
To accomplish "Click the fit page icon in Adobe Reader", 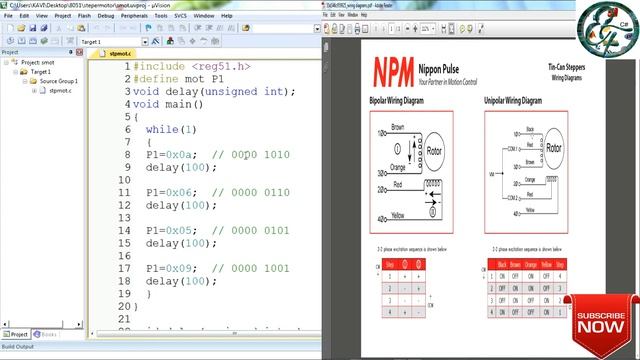I will click(451, 29).
